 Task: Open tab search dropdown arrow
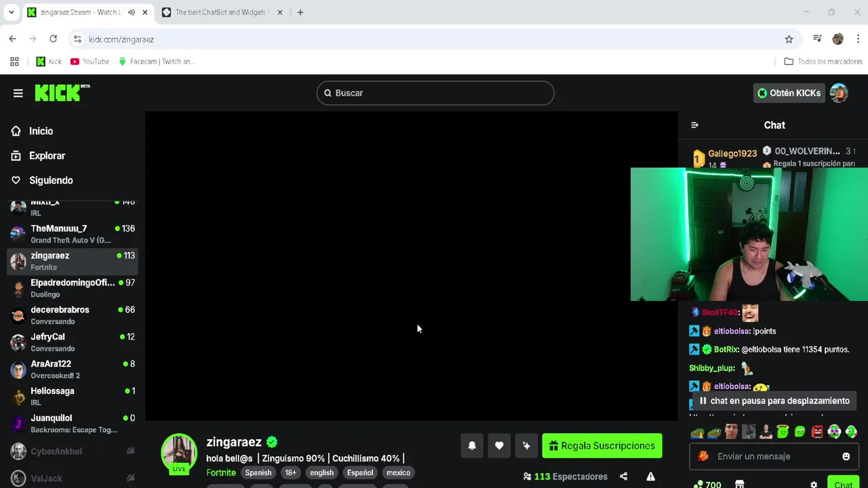pyautogui.click(x=12, y=12)
